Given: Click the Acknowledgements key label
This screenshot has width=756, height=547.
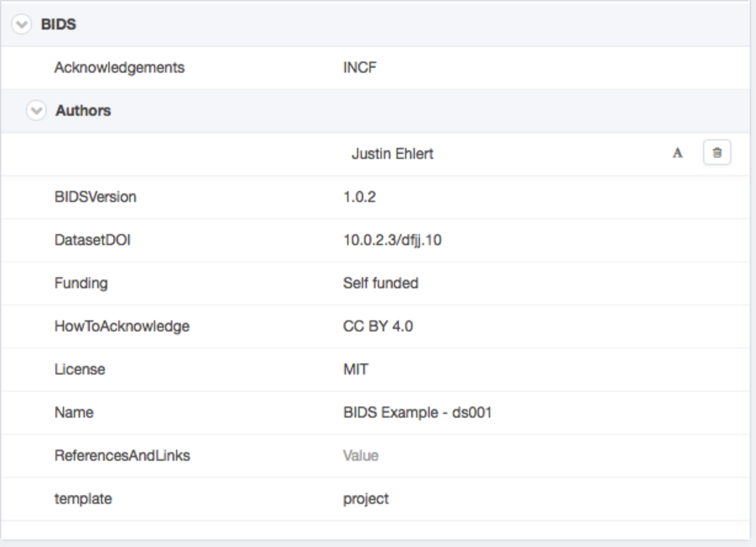Looking at the screenshot, I should click(119, 68).
